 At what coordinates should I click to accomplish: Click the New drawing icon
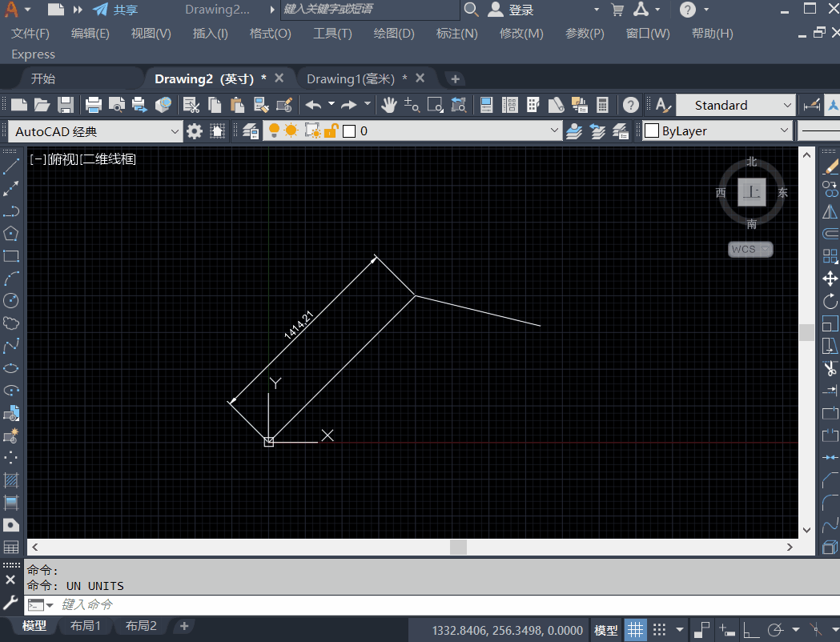[x=18, y=105]
